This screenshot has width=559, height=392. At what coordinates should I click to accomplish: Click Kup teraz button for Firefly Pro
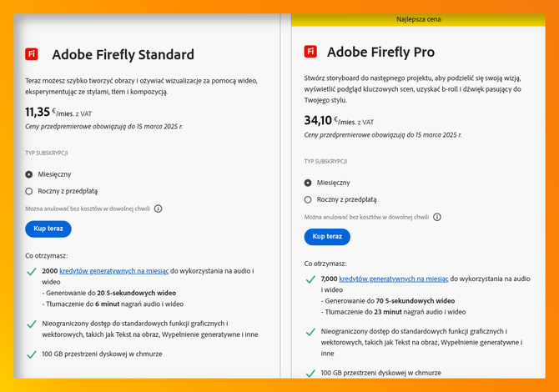[x=327, y=237]
